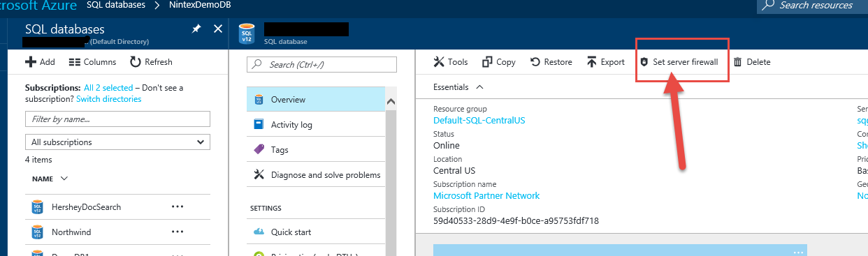Click the plus Add icon
This screenshot has width=868, height=256.
coord(31,62)
